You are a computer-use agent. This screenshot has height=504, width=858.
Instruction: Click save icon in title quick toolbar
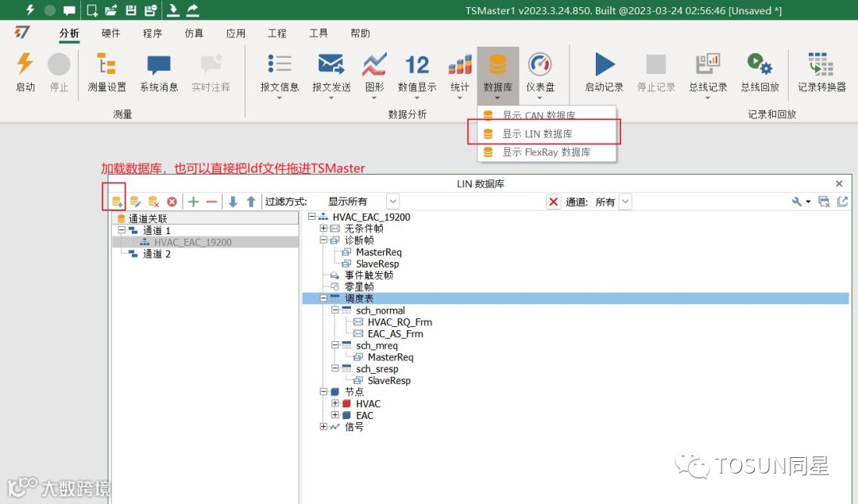(131, 10)
